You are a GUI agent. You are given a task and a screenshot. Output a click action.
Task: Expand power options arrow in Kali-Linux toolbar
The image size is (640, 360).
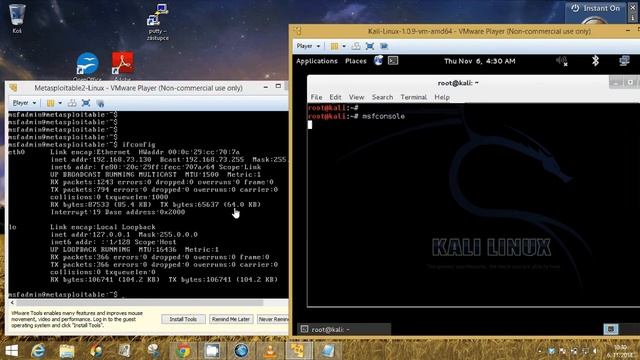[x=344, y=46]
